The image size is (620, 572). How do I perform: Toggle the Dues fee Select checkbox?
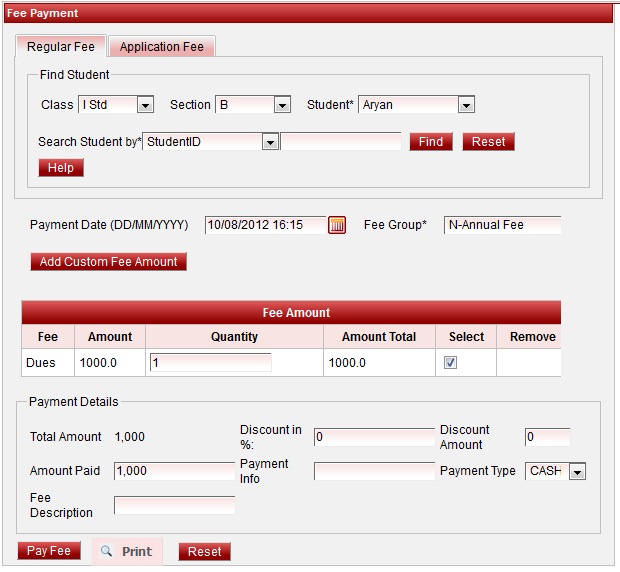coord(451,363)
